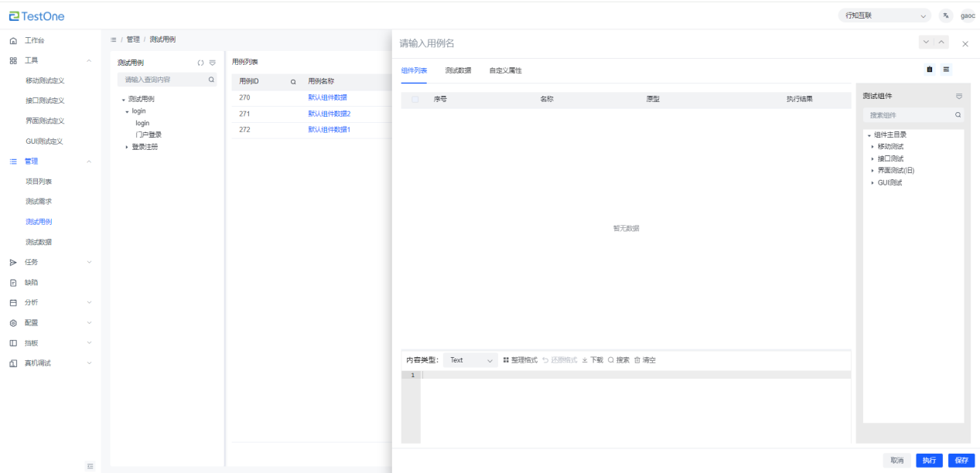Click the language translate icon in top bar

coord(945,15)
